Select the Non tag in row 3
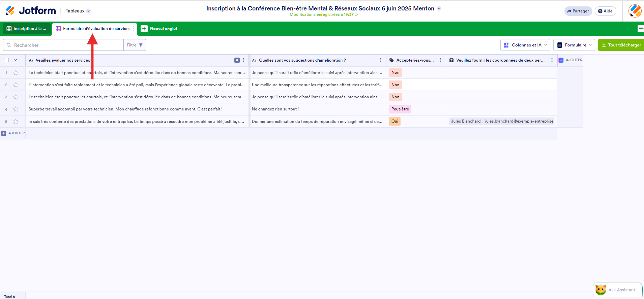 [396, 97]
